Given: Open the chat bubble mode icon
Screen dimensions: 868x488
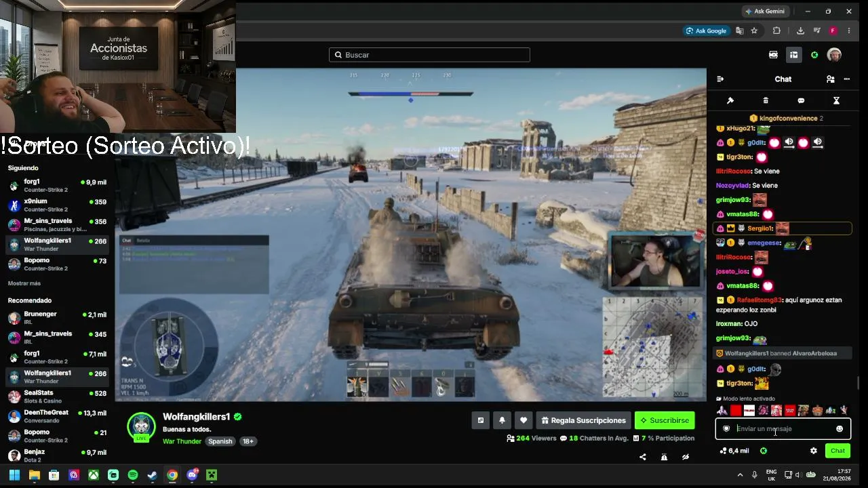Looking at the screenshot, I should point(801,100).
